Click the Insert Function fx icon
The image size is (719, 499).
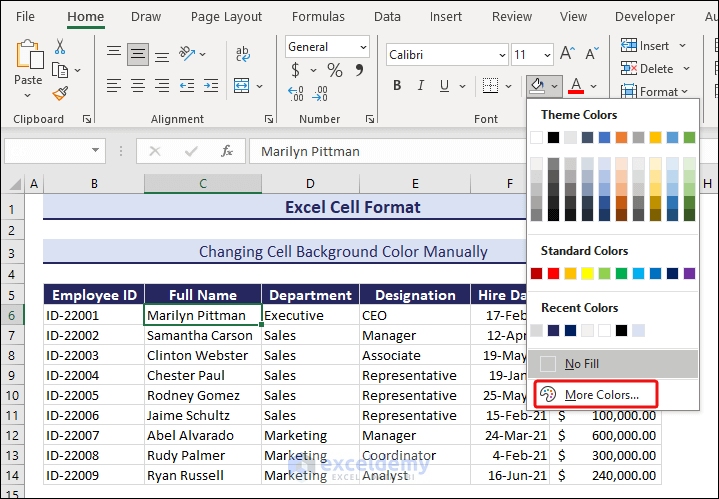tap(227, 151)
